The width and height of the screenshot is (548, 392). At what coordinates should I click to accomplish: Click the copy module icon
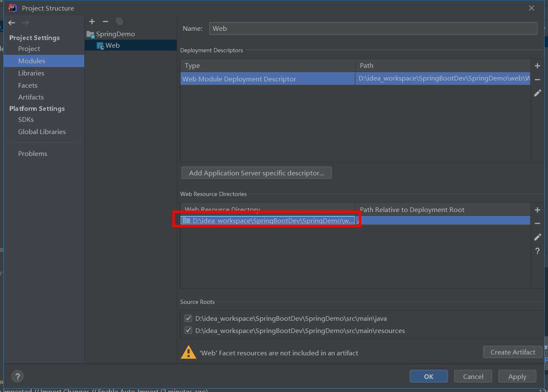119,21
